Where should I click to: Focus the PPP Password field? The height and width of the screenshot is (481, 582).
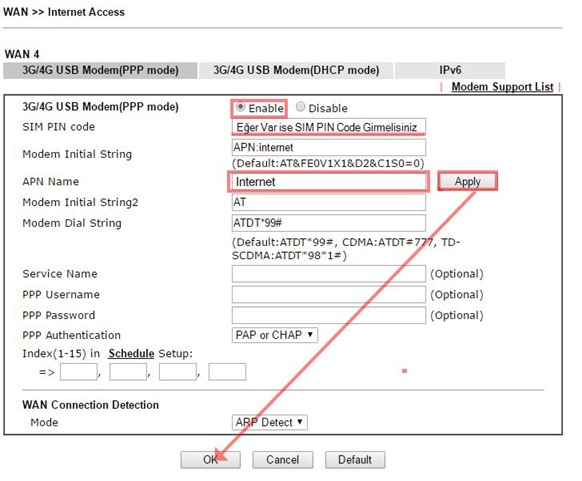pyautogui.click(x=329, y=315)
